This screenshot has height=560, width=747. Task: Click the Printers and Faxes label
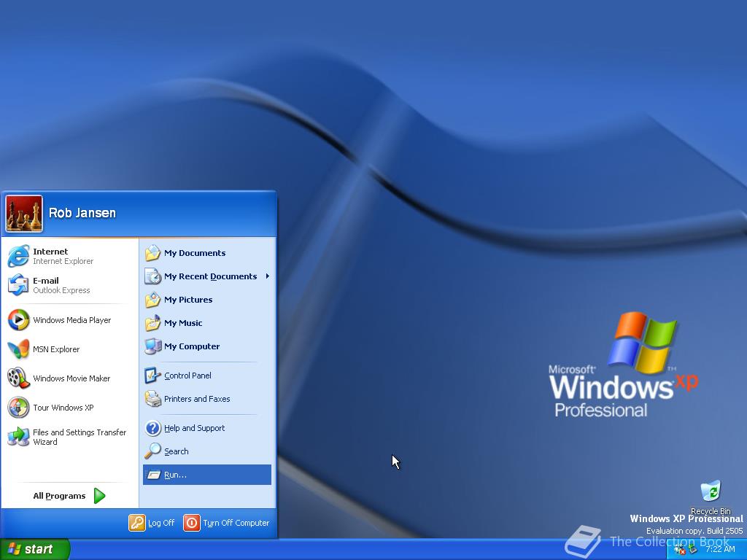(197, 399)
